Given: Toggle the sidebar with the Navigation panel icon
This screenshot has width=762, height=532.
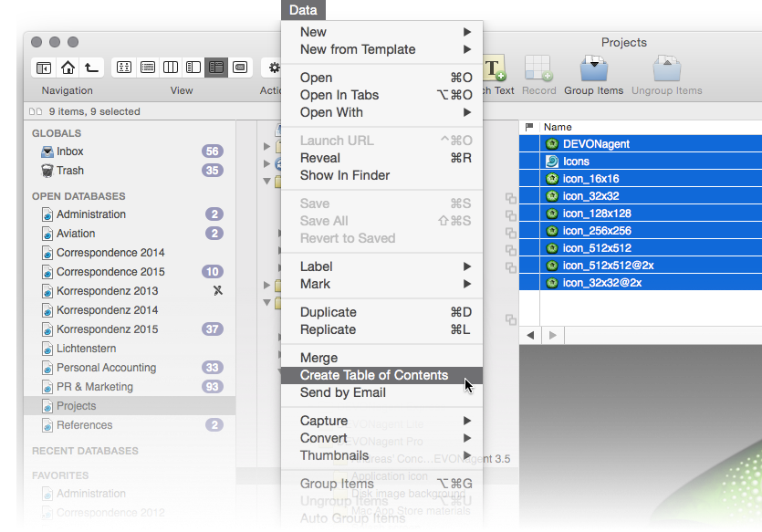Looking at the screenshot, I should [44, 68].
